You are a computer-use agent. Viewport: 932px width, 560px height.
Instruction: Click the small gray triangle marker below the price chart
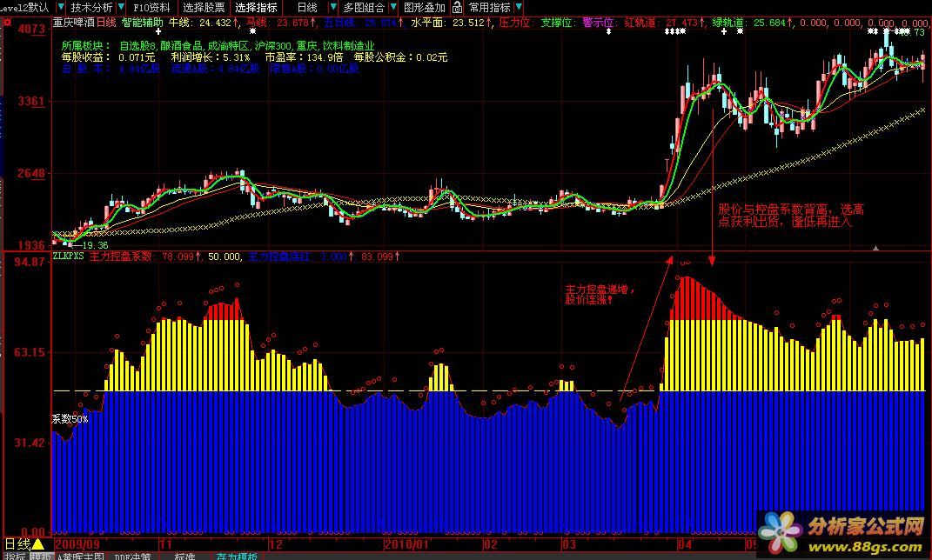(875, 248)
